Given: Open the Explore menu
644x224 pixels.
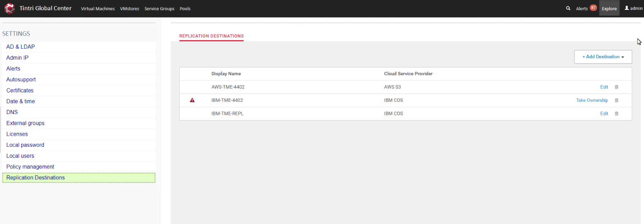Looking at the screenshot, I should (609, 8).
